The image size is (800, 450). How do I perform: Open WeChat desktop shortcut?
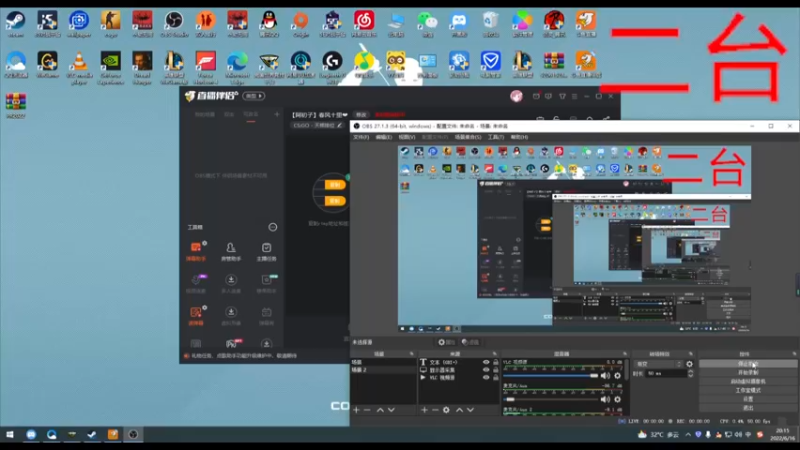click(428, 23)
